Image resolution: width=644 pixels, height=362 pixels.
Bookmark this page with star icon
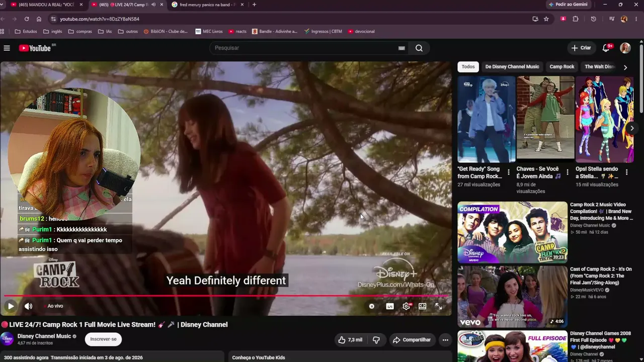point(546,19)
